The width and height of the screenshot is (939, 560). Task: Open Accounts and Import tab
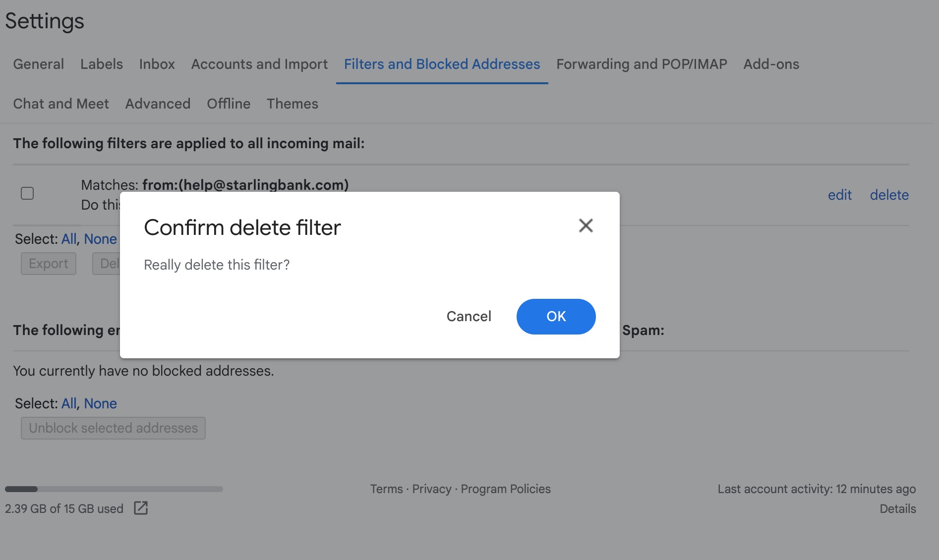tap(259, 64)
